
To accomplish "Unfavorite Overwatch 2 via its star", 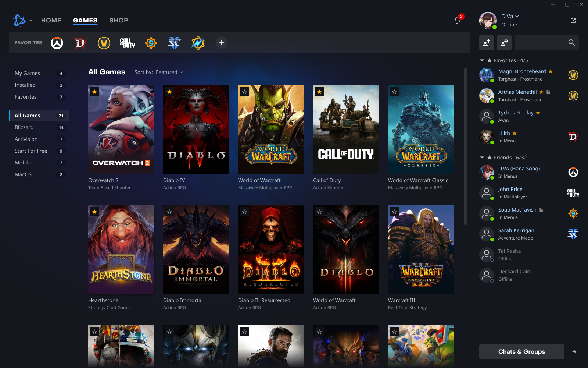I will (94, 92).
